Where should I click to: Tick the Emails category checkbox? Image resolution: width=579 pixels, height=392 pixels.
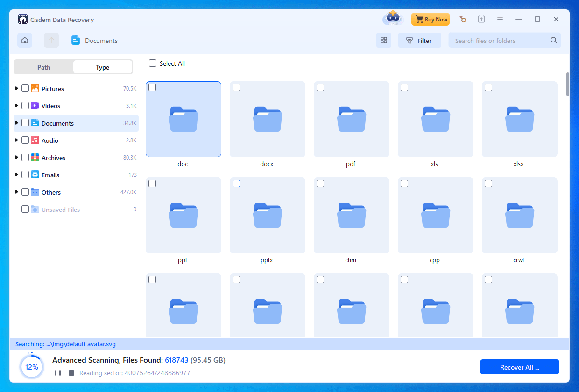coord(25,175)
